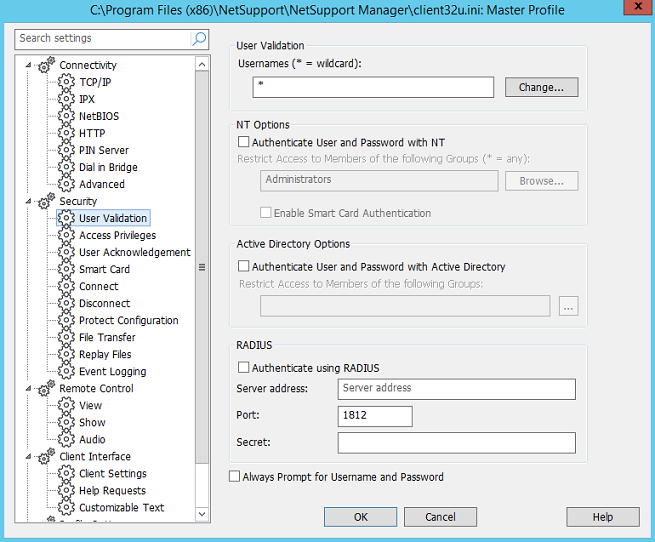Click the gear icon beside Dial in Bridge
Screen dimensions: 655x542
(66, 167)
